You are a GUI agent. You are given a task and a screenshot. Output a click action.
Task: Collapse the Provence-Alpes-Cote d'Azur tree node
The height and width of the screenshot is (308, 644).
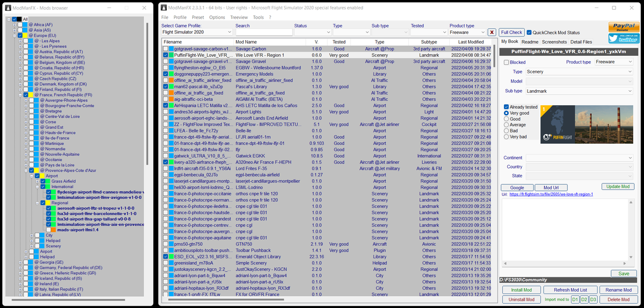pyautogui.click(x=26, y=171)
